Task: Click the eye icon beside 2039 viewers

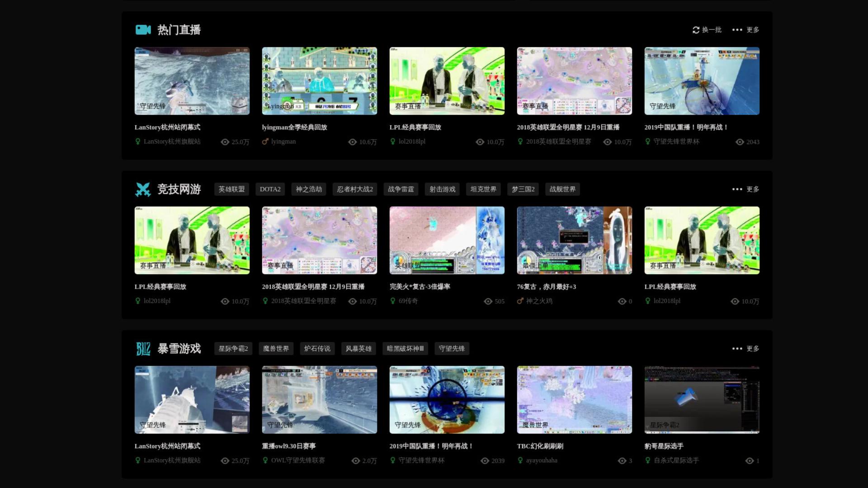Action: point(485,461)
